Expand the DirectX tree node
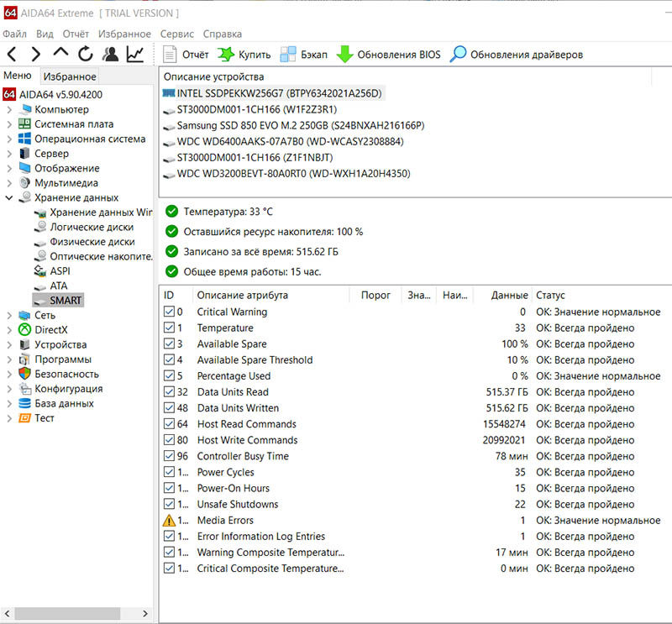The height and width of the screenshot is (624, 672). pos(9,330)
